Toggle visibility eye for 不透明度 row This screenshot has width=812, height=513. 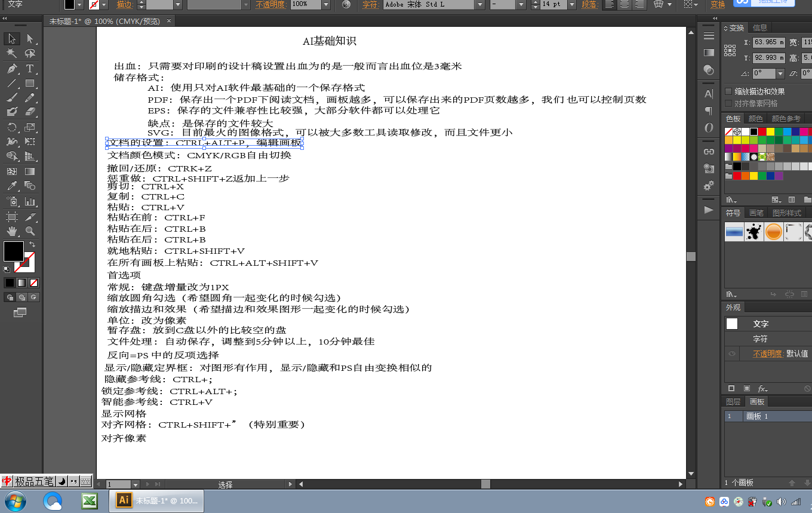(x=732, y=354)
